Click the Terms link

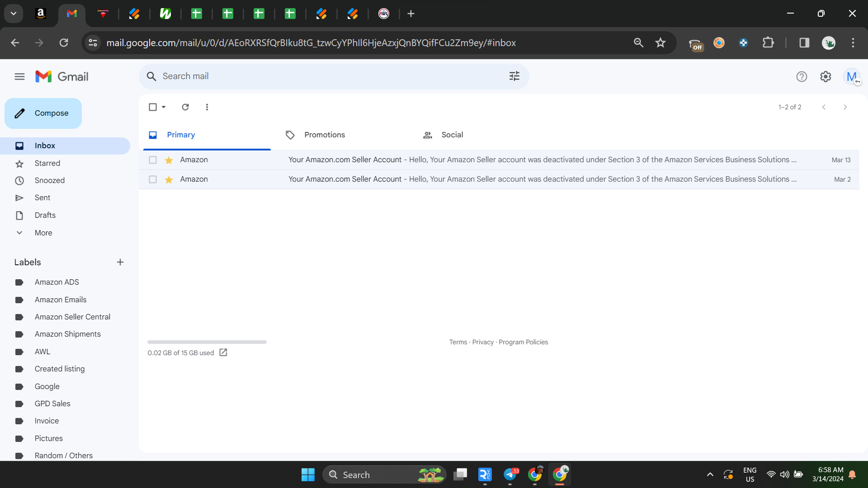coord(458,343)
